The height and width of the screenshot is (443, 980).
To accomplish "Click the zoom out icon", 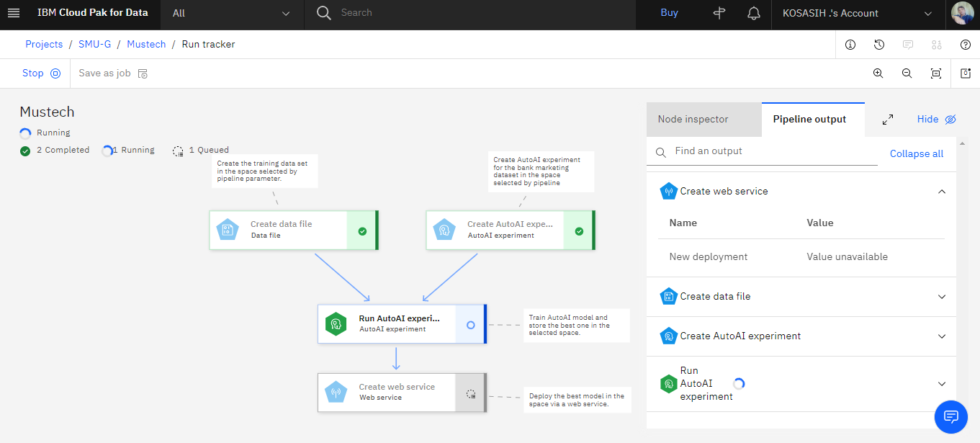I will click(x=907, y=73).
